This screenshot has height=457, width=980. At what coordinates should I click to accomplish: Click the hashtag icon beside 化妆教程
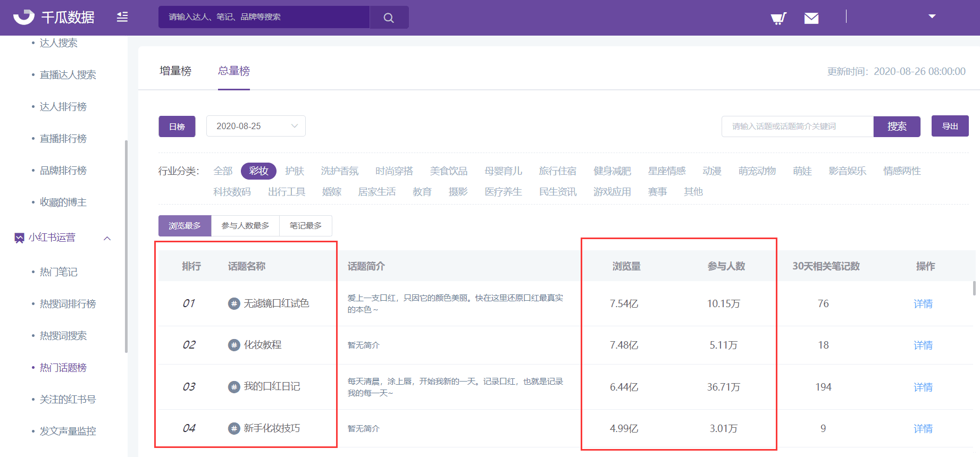[234, 345]
